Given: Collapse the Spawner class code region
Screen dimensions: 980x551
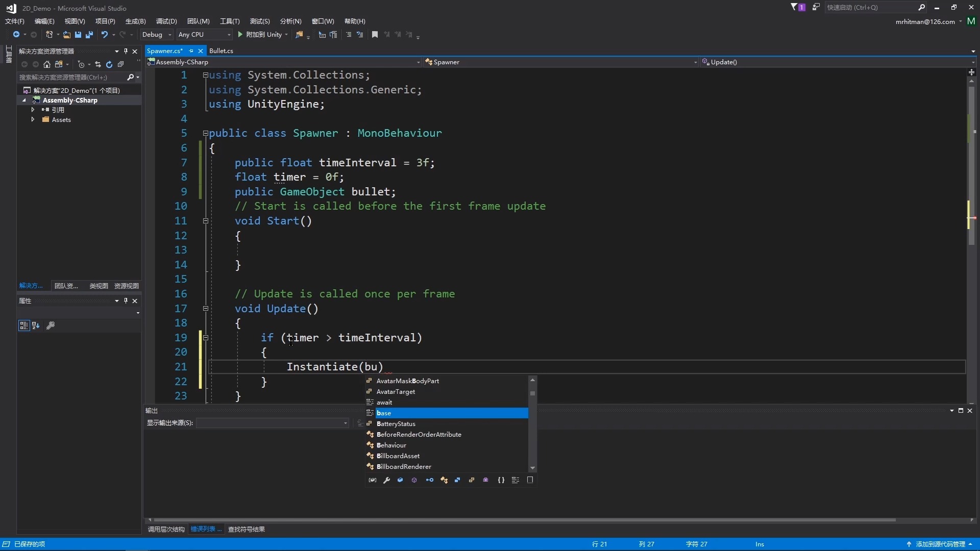Looking at the screenshot, I should click(x=206, y=133).
